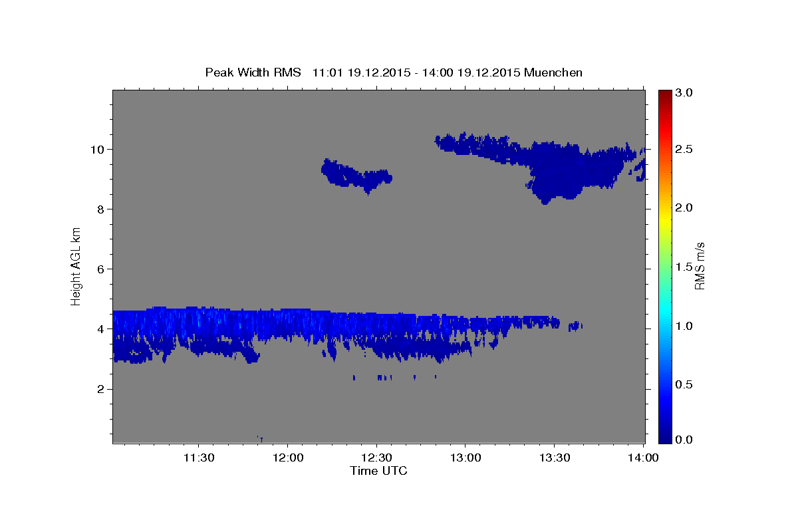Click the colorbar value 2.0
Screen dimensions: 798x532
[x=685, y=207]
